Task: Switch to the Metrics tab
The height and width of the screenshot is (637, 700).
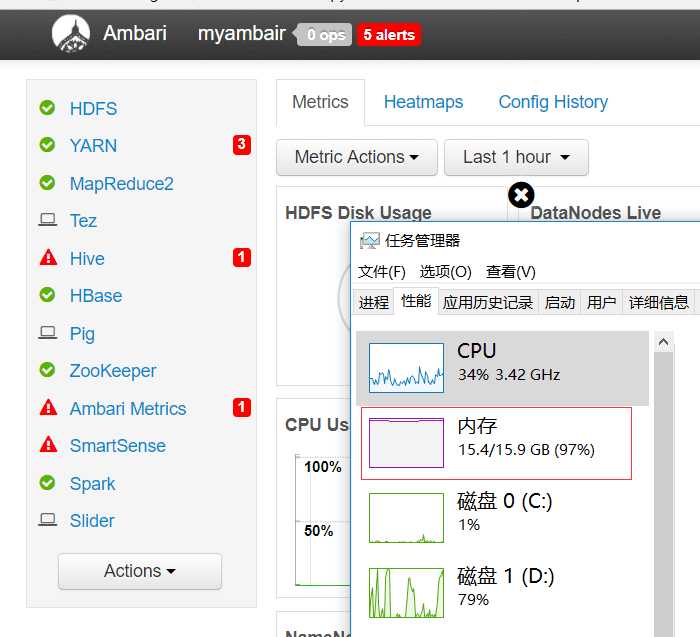Action: click(320, 102)
